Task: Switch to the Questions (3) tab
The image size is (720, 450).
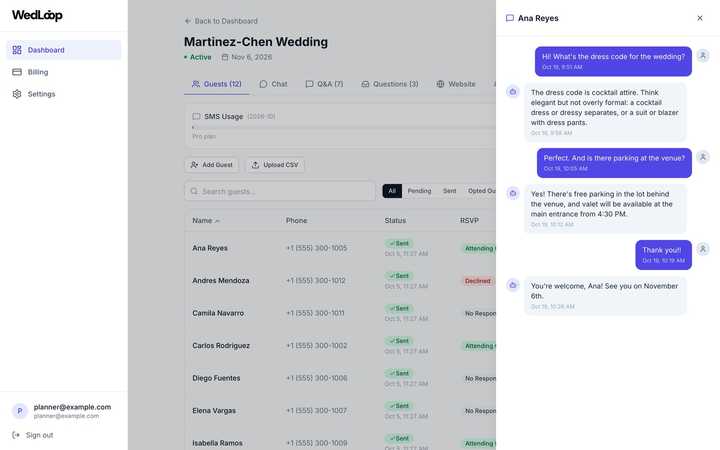Action: pos(389,84)
